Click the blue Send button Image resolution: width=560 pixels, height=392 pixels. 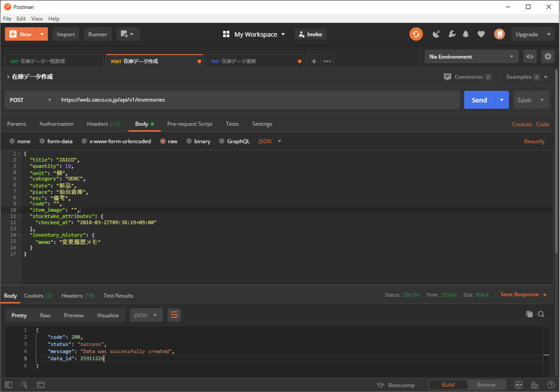(479, 100)
